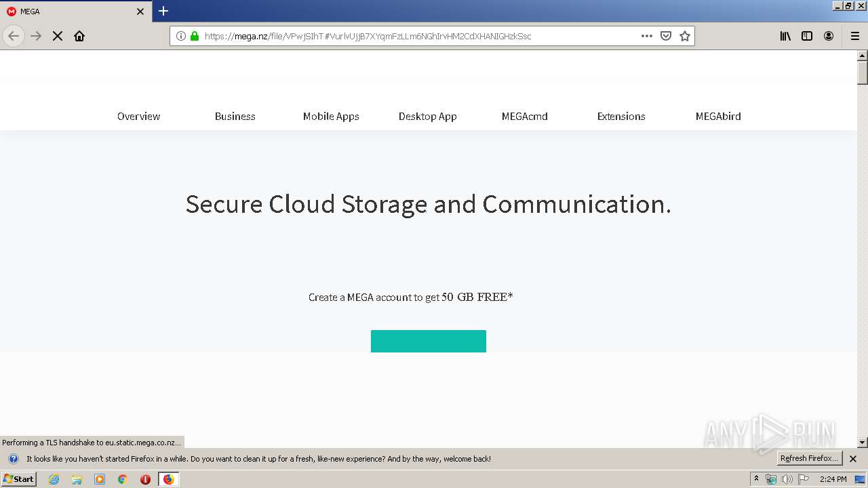Click the network tray icon
The image size is (868, 488).
click(x=771, y=479)
